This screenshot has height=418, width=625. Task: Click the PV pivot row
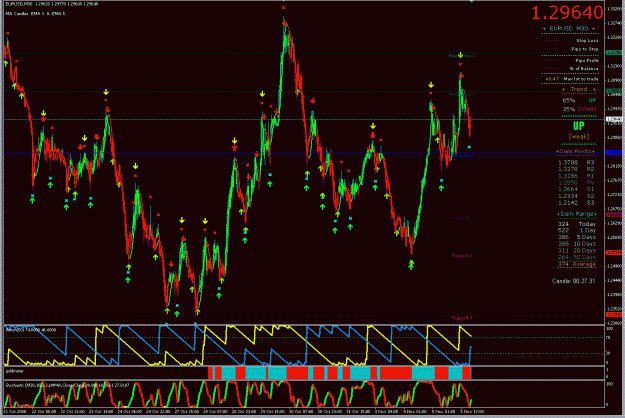point(576,183)
